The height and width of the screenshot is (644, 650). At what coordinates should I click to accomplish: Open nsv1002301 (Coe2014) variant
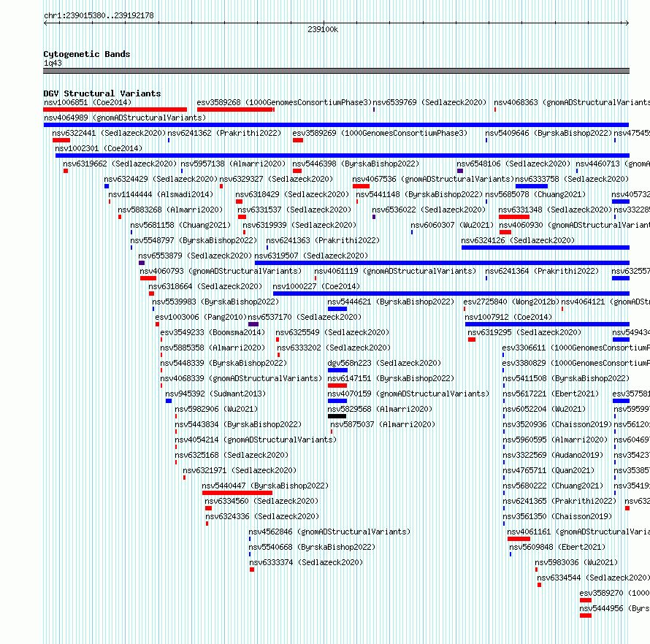point(99,148)
